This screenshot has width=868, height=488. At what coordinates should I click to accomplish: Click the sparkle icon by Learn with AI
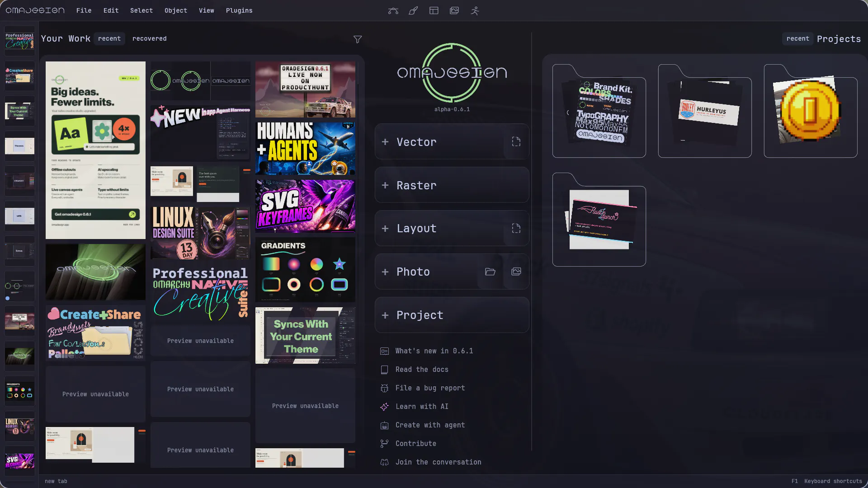pos(384,407)
